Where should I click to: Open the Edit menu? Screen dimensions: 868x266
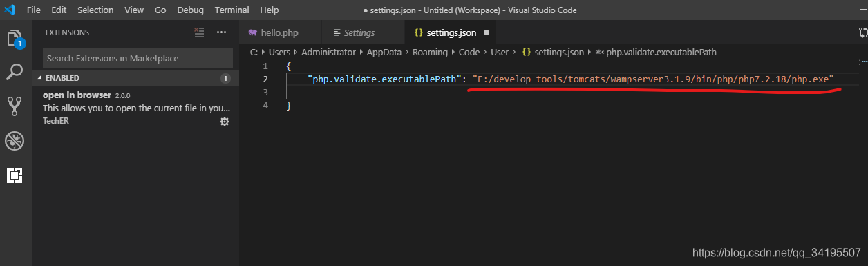point(59,10)
